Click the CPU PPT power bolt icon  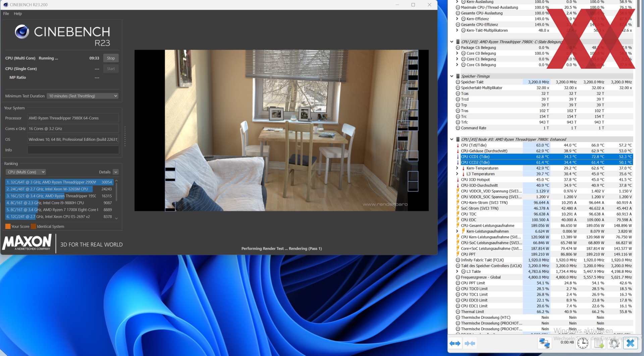pos(458,254)
